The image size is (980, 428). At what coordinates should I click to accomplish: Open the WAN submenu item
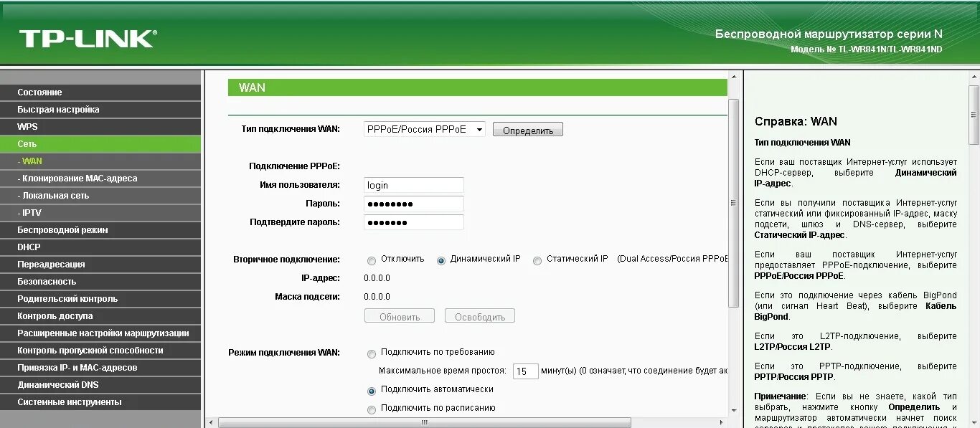point(100,161)
